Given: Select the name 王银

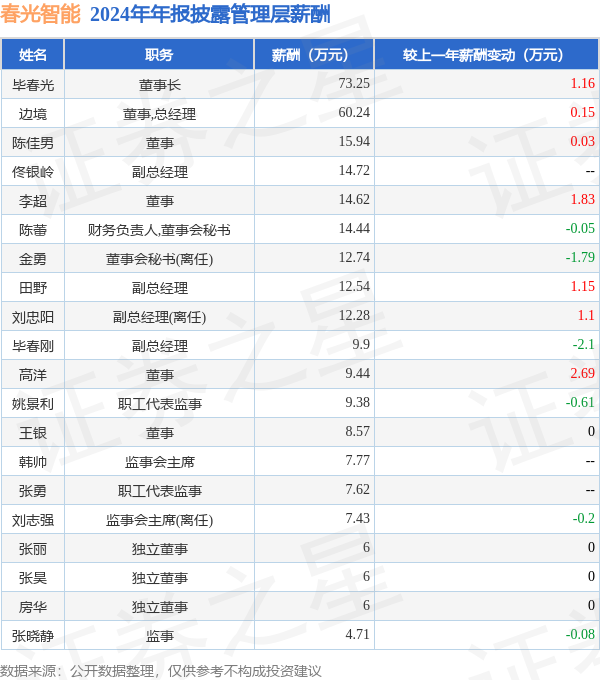Looking at the screenshot, I should [x=33, y=434].
